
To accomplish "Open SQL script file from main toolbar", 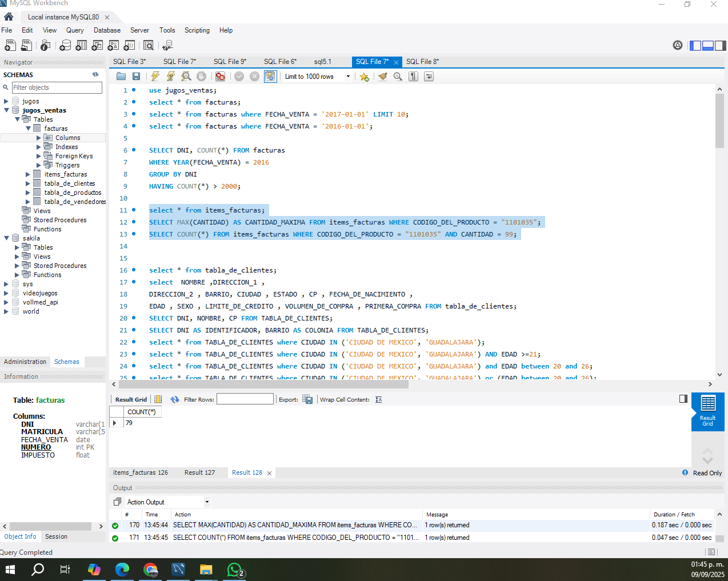I will (x=26, y=45).
